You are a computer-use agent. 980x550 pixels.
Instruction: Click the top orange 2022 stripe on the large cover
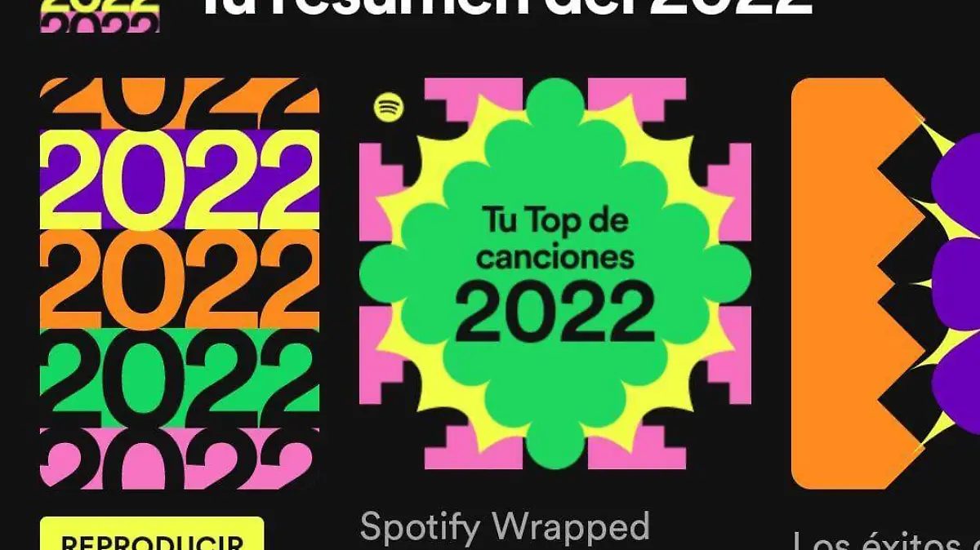point(180,104)
